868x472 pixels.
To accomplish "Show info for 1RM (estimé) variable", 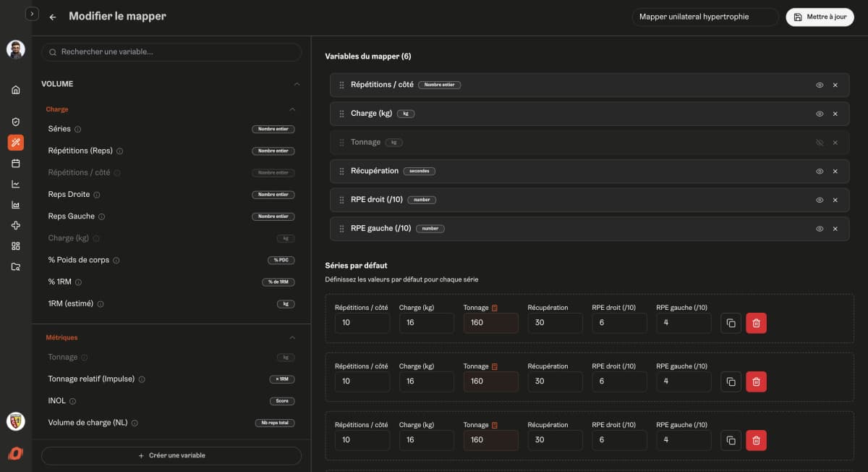I will (101, 304).
